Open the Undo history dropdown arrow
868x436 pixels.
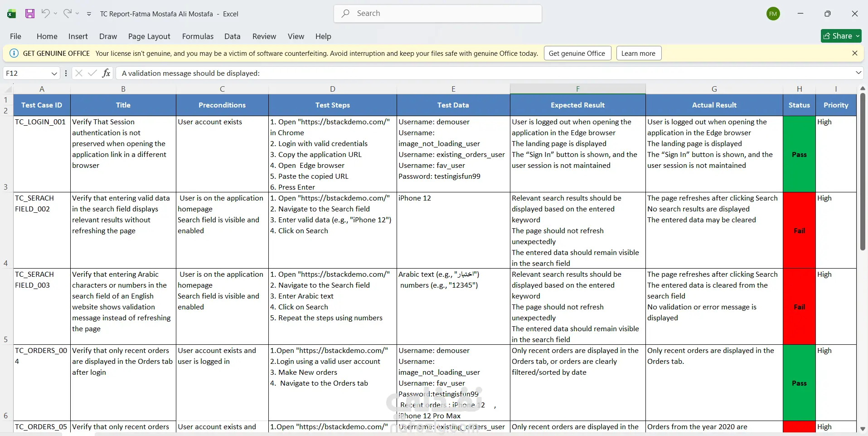[x=55, y=13]
